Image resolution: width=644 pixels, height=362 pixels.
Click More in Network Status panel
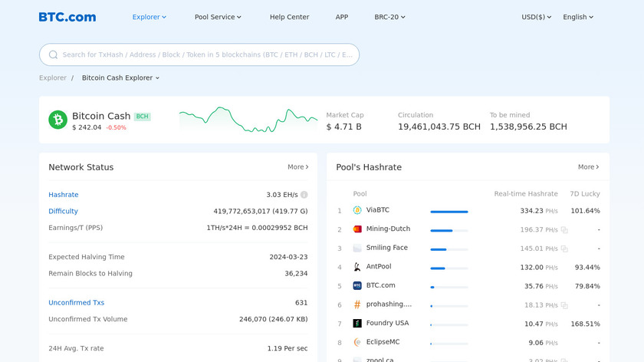(x=297, y=166)
